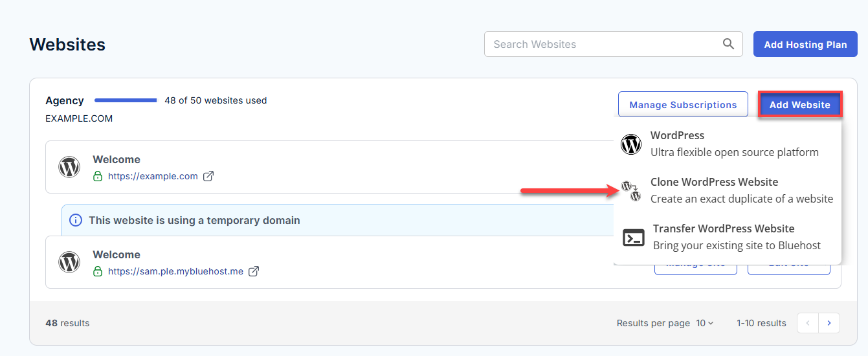Click the Add Website button
The width and height of the screenshot is (868, 356).
800,104
